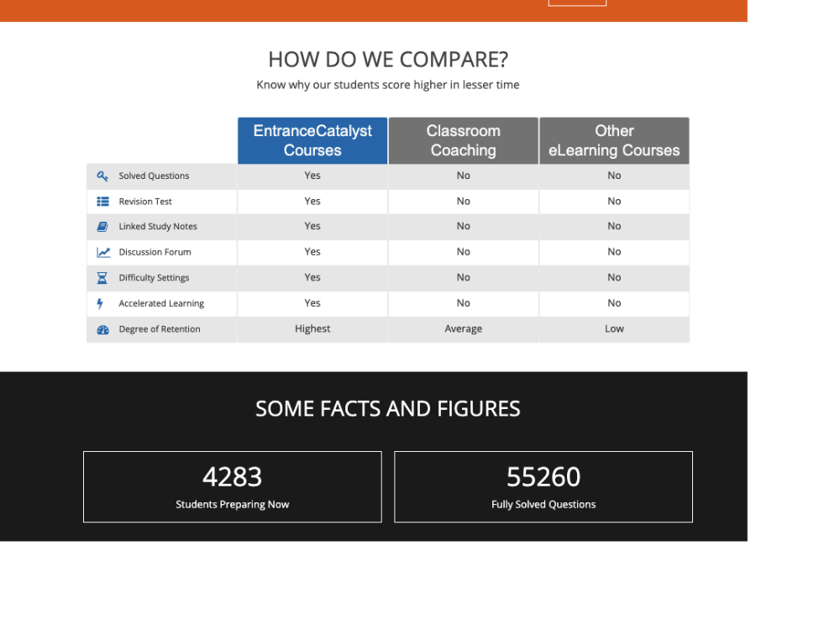
Task: Click the 4283 Students Preparing Now box
Action: pyautogui.click(x=233, y=486)
